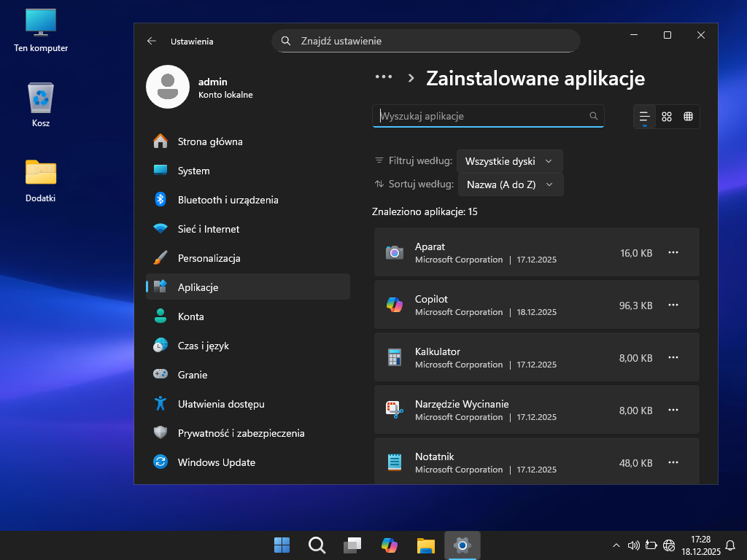Switch to tile view layout icon
This screenshot has width=747, height=560.
click(666, 117)
